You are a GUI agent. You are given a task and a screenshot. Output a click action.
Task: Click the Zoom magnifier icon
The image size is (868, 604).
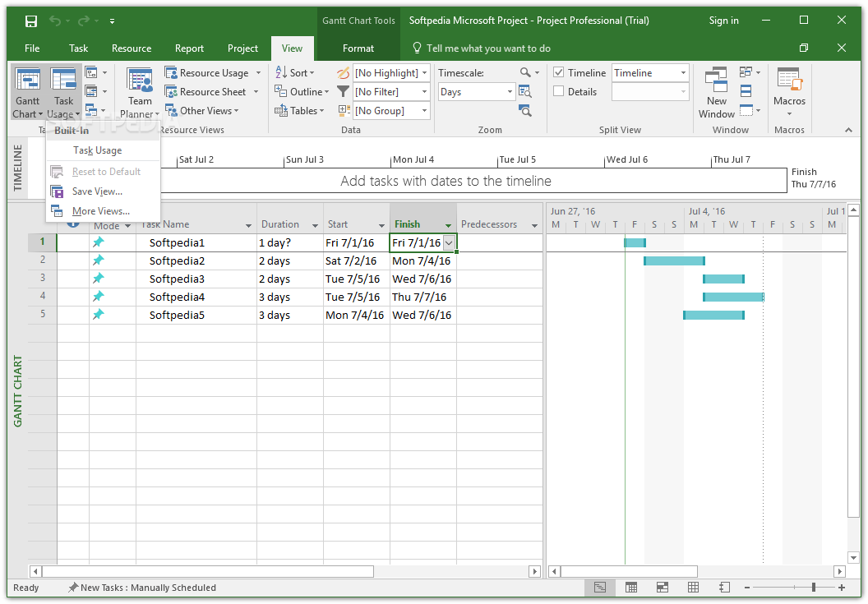tap(525, 72)
